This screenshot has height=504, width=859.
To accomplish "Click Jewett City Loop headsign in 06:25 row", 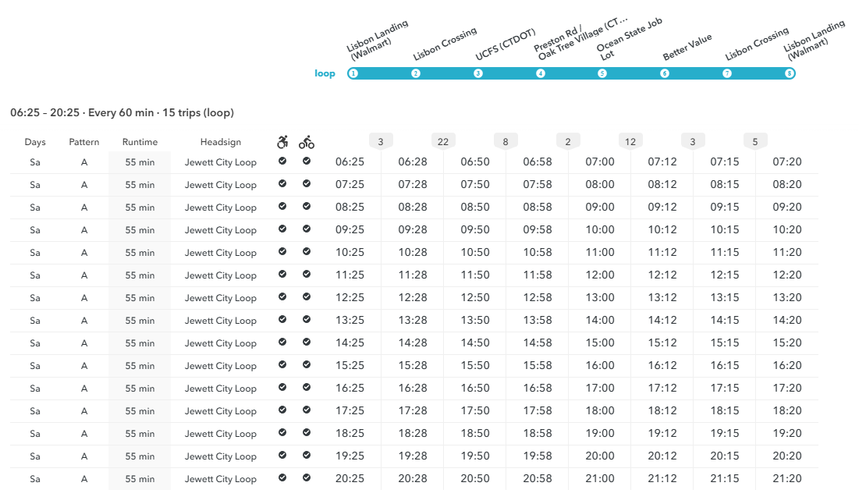I will [220, 162].
